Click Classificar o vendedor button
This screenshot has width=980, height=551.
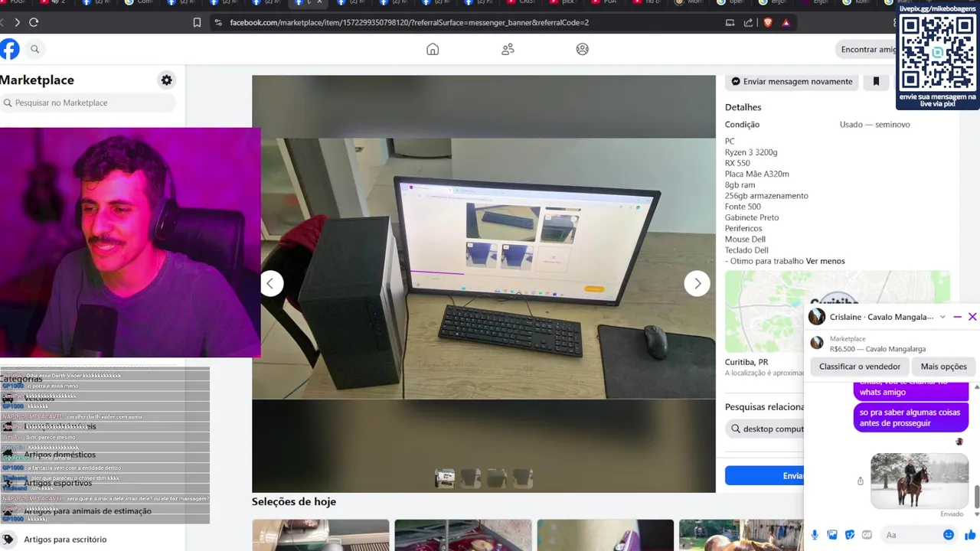point(860,367)
